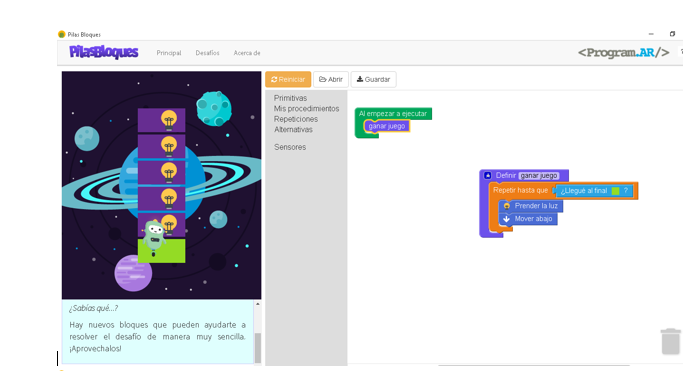Click the lightbulb icon on Prender la luz
Image resolution: width=698 pixels, height=371 pixels.
[x=507, y=206]
